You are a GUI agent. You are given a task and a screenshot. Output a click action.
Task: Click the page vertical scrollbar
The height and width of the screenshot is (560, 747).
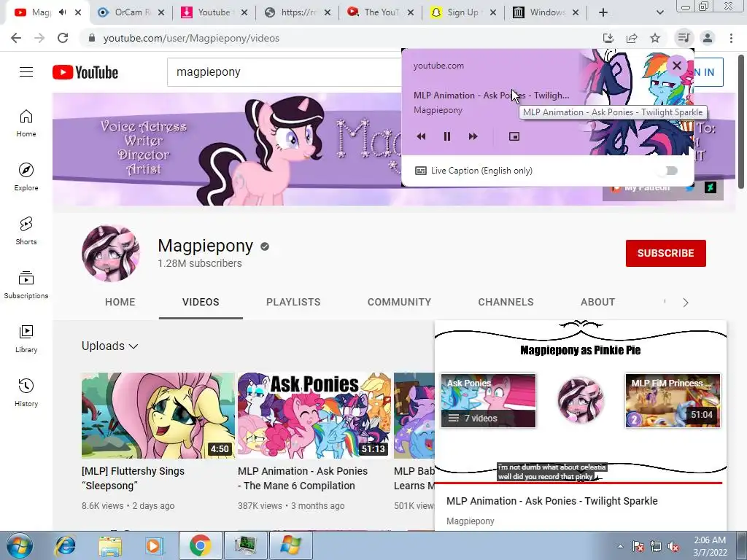[x=742, y=122]
